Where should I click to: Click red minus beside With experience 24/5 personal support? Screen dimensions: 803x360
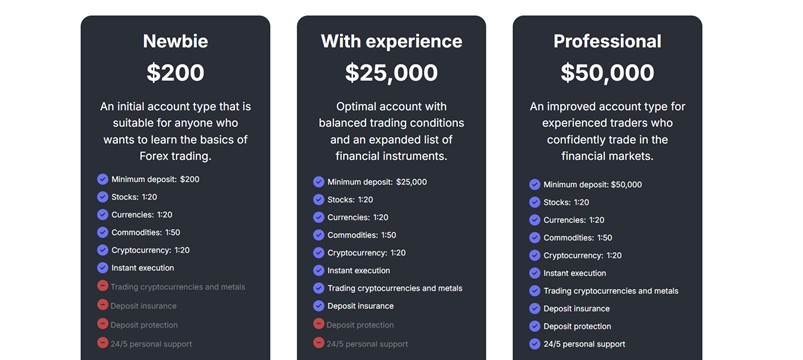[319, 343]
